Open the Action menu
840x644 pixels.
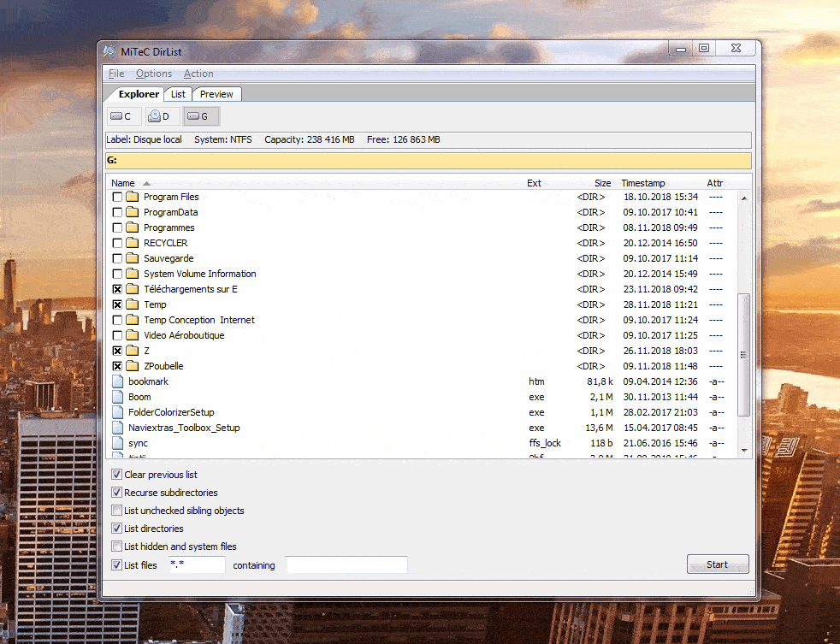[x=198, y=74]
